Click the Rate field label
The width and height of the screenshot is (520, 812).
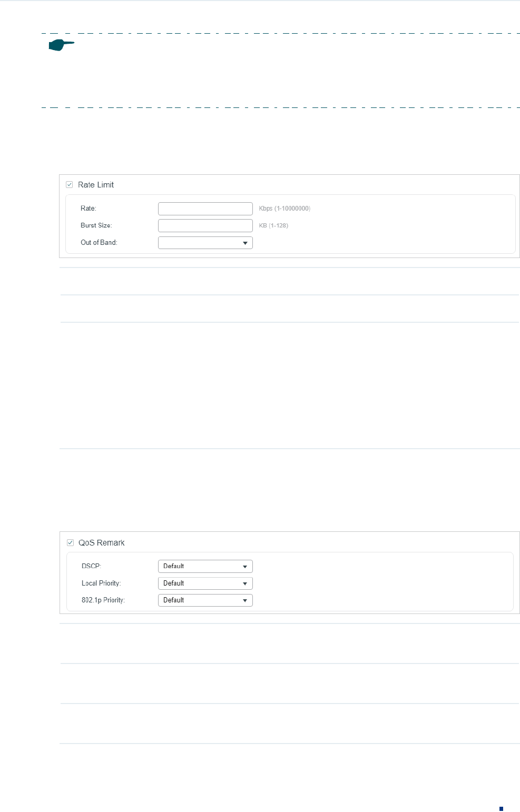click(89, 209)
